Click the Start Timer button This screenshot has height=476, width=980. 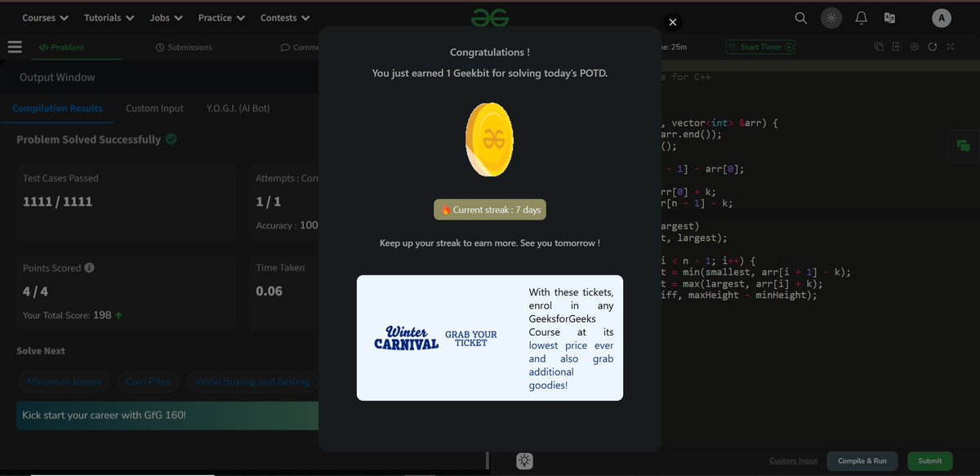(x=760, y=47)
